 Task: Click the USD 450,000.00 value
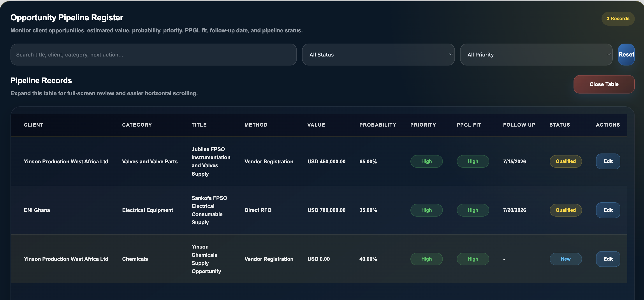pyautogui.click(x=327, y=162)
